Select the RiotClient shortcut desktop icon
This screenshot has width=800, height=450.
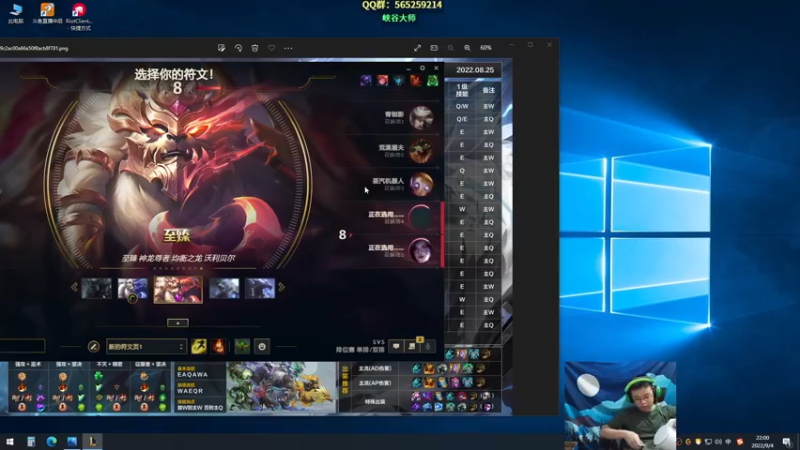(79, 16)
